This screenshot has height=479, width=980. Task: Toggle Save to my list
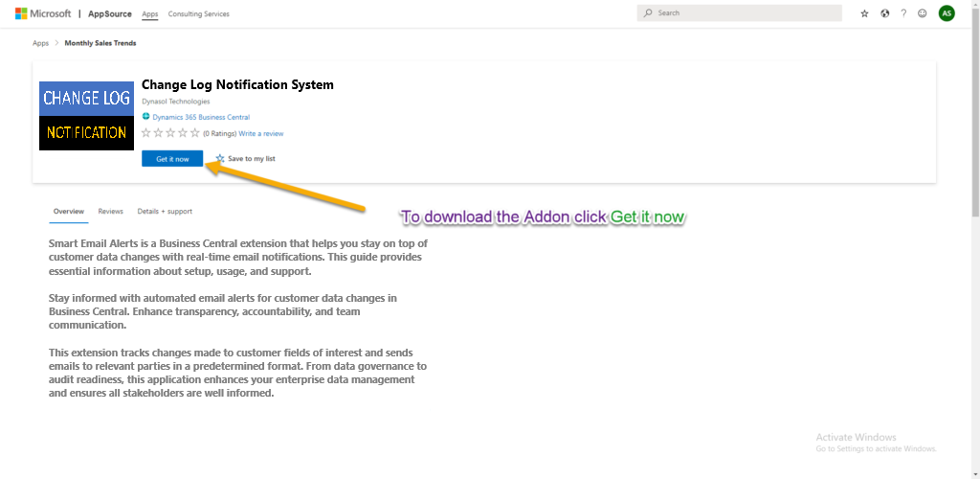pos(246,159)
